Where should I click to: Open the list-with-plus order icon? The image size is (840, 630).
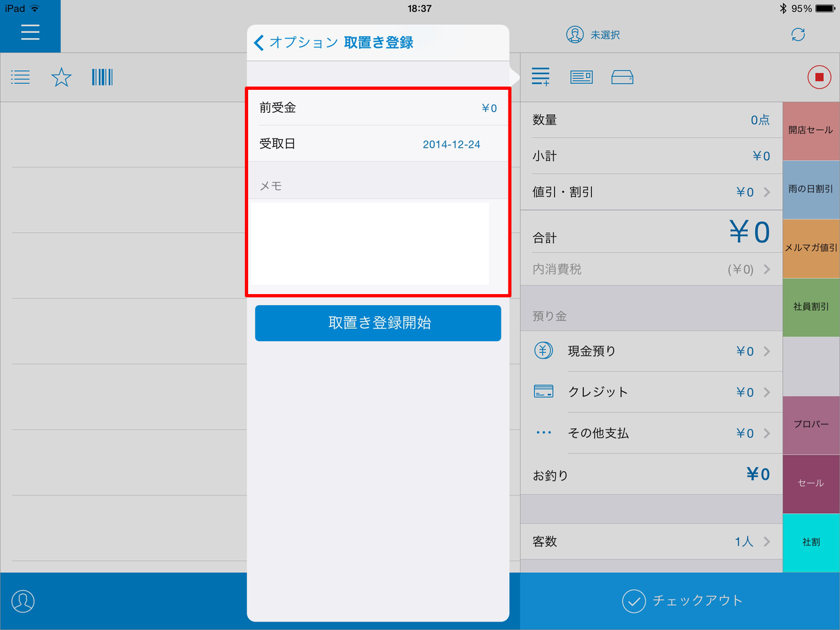click(x=541, y=77)
